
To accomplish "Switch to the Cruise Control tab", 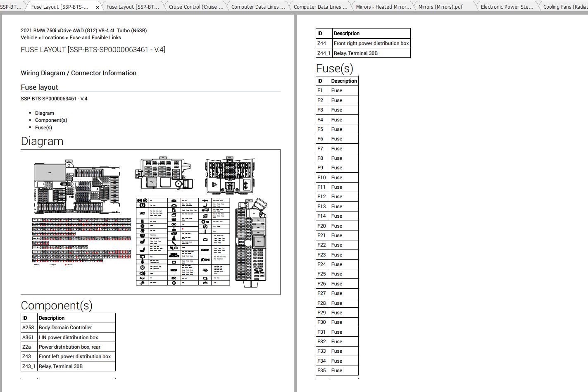I will coord(196,7).
